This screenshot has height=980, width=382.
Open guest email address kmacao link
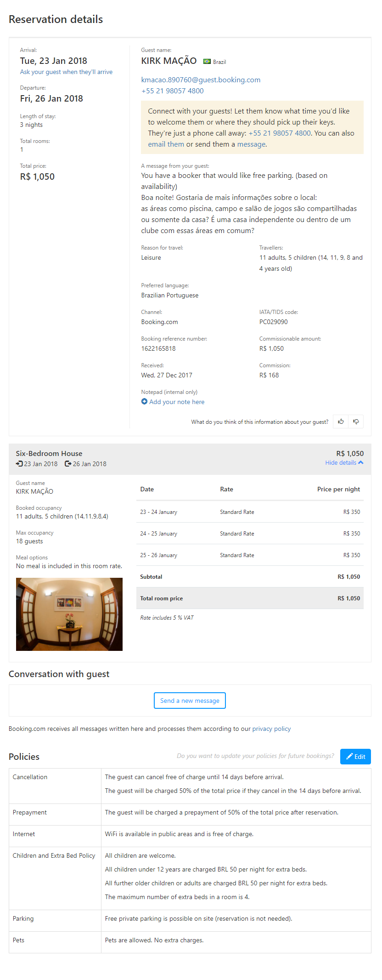coord(201,80)
